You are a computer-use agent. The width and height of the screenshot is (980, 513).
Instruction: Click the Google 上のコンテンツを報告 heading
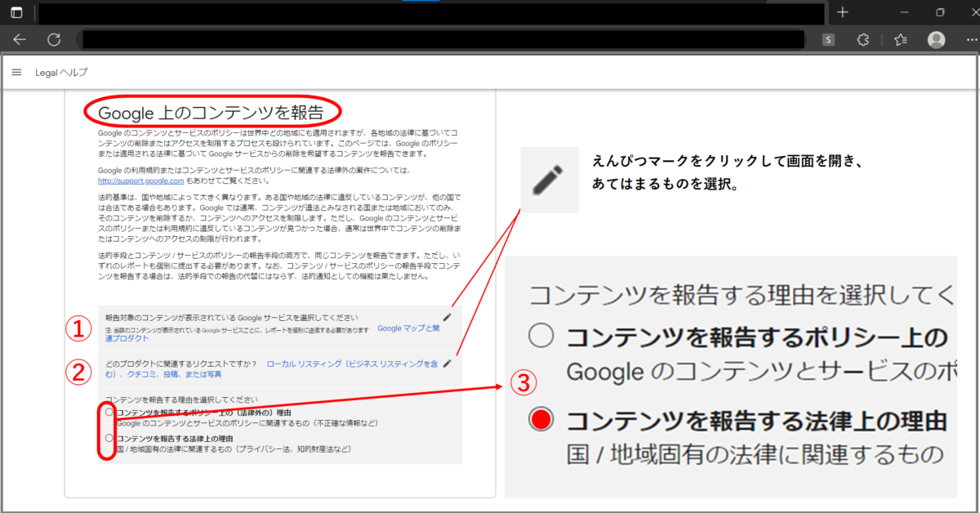pos(211,113)
